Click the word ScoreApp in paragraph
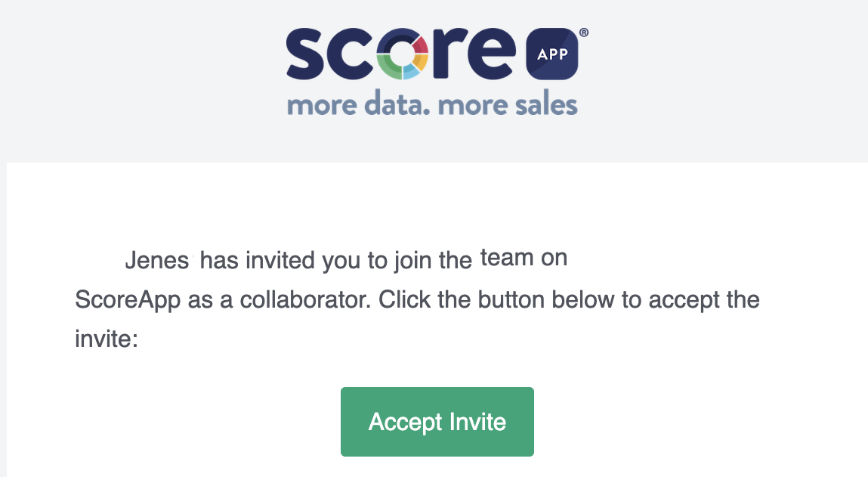 pos(128,299)
